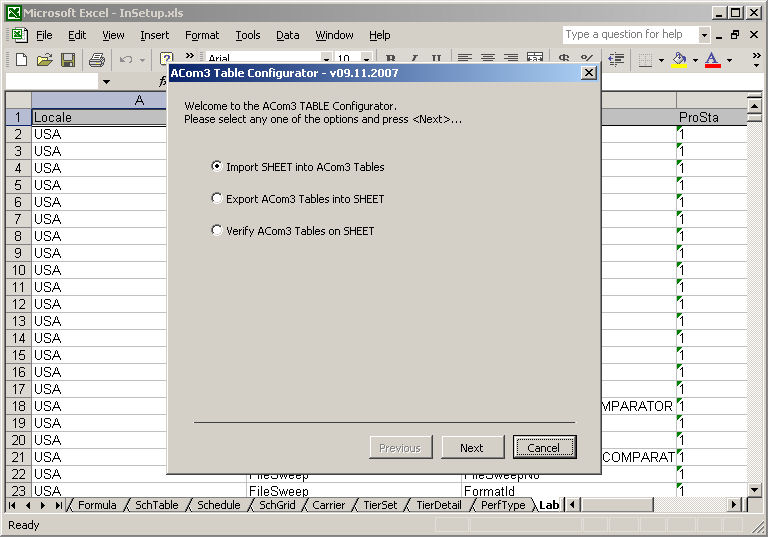Go to last sheet tab arrow
This screenshot has height=537, width=768.
point(59,505)
